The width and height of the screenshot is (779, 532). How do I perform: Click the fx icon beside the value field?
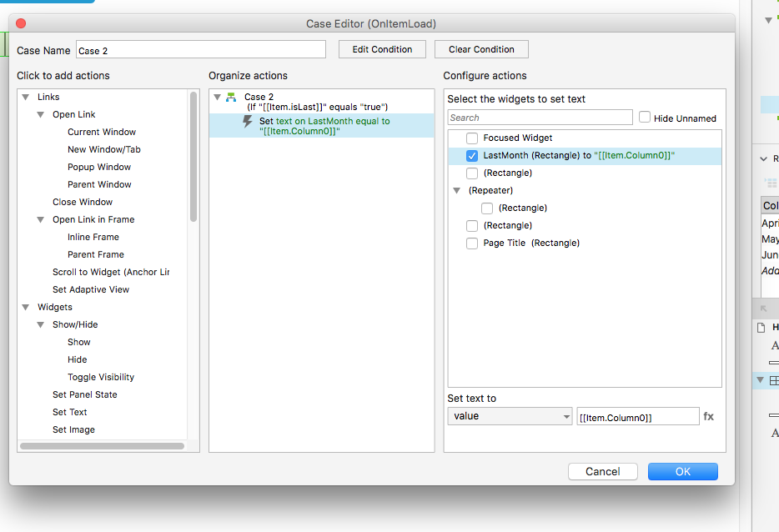(708, 416)
